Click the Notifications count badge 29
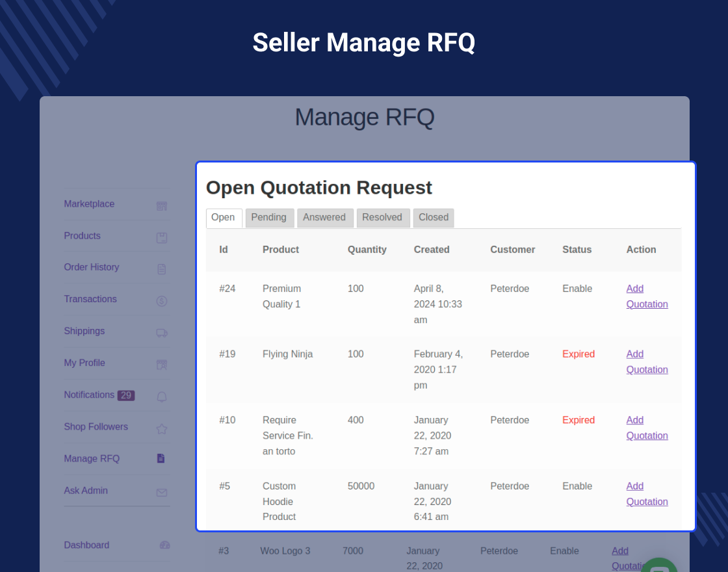 [126, 395]
